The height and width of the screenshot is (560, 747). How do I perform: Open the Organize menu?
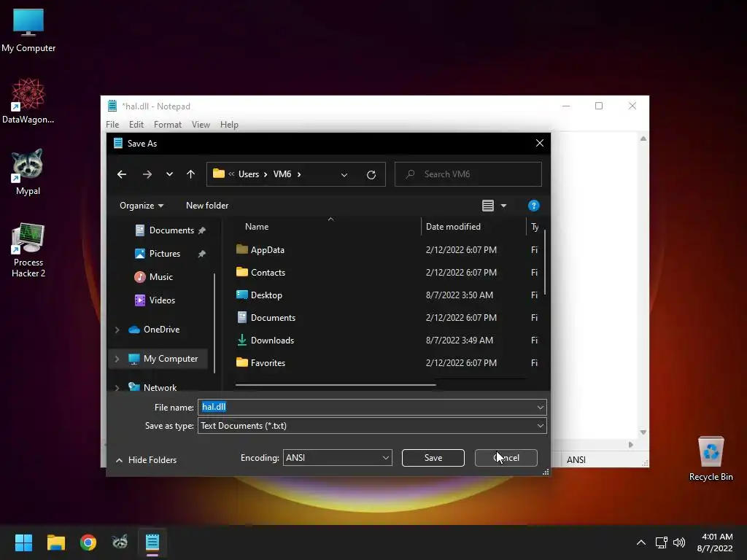[x=142, y=206]
